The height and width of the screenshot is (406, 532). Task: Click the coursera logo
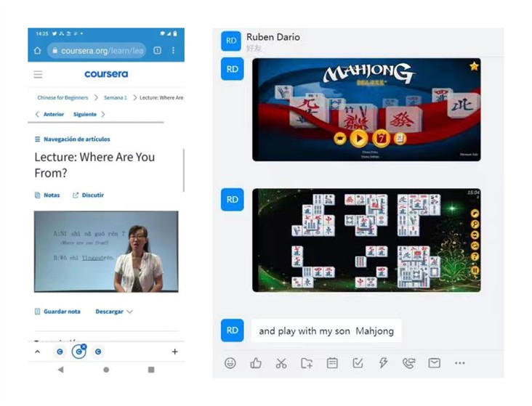pyautogui.click(x=106, y=74)
